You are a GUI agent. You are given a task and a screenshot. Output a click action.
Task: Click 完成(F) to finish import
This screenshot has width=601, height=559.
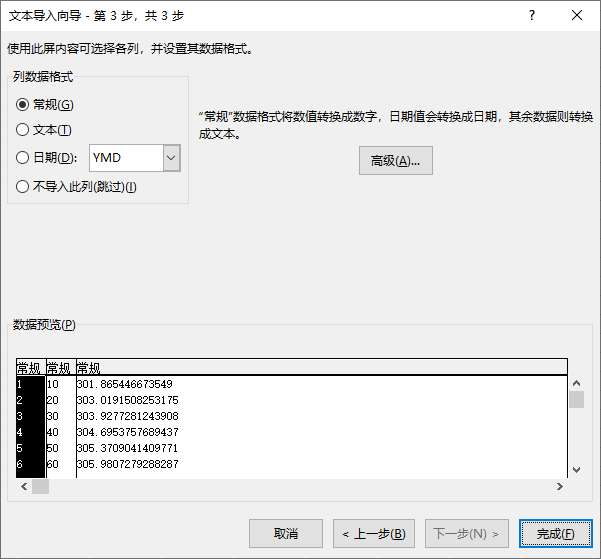point(556,533)
